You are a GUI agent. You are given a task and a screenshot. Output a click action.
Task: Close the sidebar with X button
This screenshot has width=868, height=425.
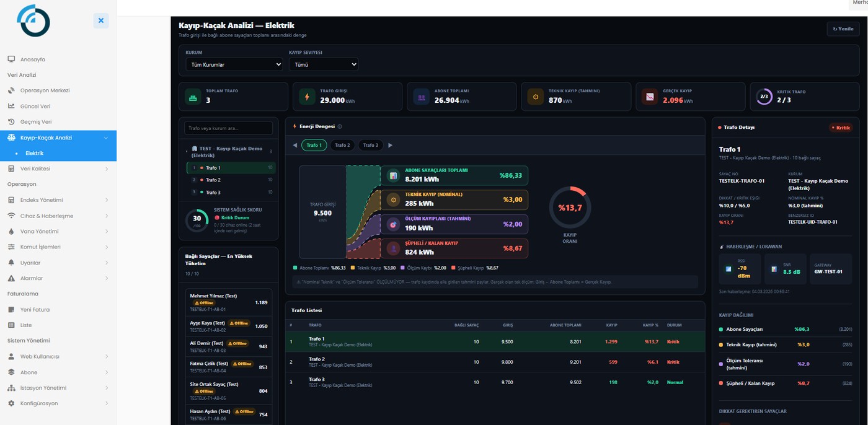101,20
